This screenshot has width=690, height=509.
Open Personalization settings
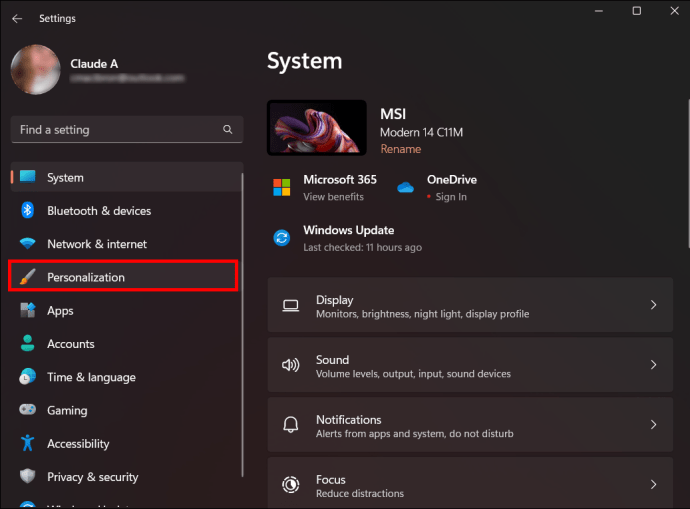pos(123,277)
